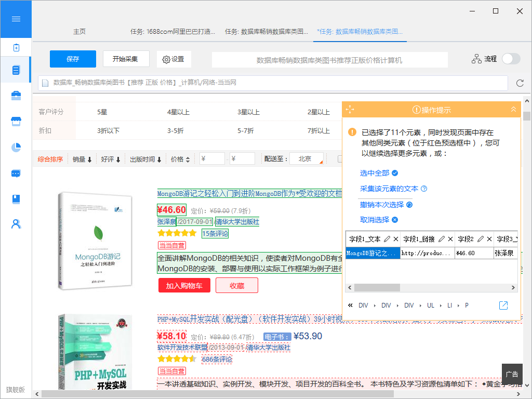Edit the 字段1_文本 column name pencil icon
The height and width of the screenshot is (399, 532).
[387, 239]
